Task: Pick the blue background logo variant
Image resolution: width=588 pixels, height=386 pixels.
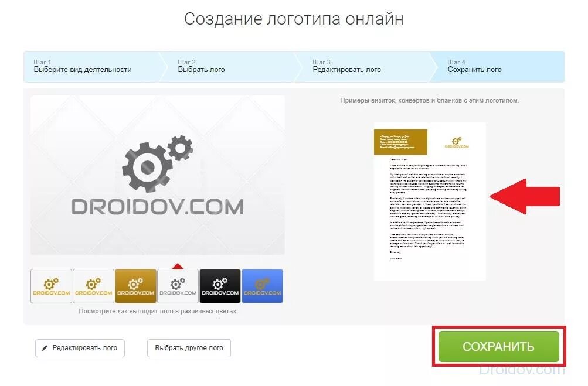Action: [x=263, y=286]
